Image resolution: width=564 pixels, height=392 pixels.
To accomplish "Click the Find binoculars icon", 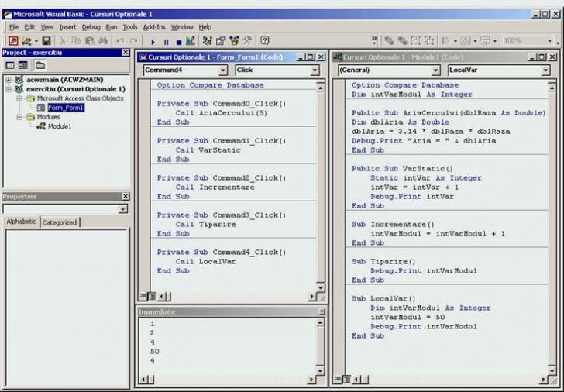I will (103, 40).
